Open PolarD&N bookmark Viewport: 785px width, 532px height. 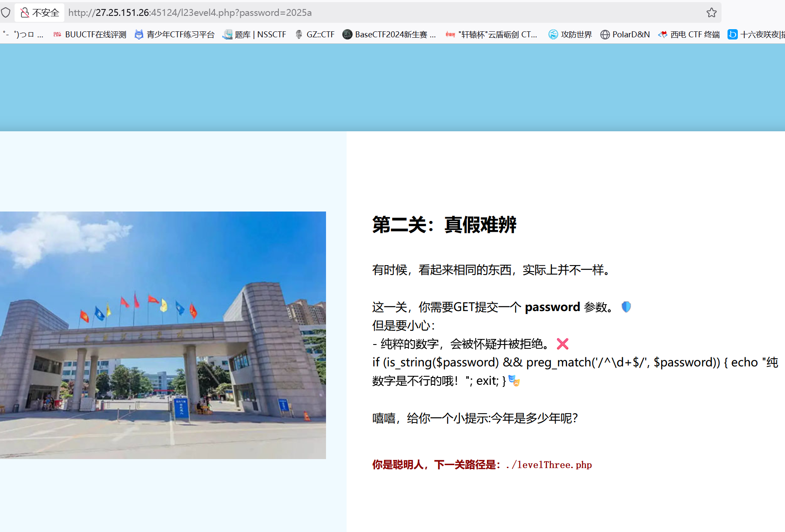pos(625,34)
